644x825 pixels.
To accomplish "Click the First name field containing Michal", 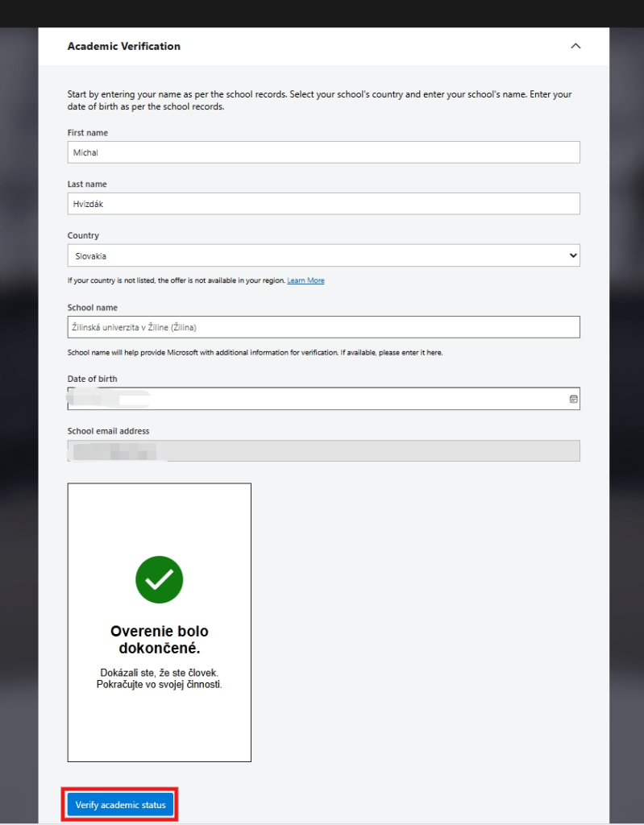I will point(323,152).
